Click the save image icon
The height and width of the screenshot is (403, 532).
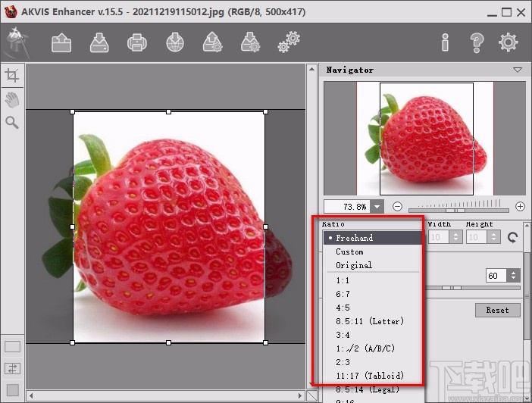click(99, 42)
